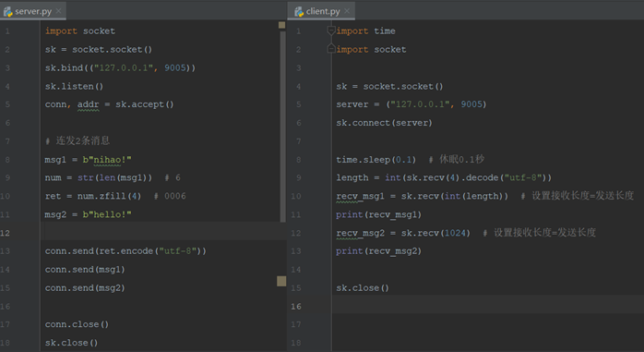Click the 'recv_msg1 = sk.recv(int(length))' line
Screen dimensions: 644x352
422,196
